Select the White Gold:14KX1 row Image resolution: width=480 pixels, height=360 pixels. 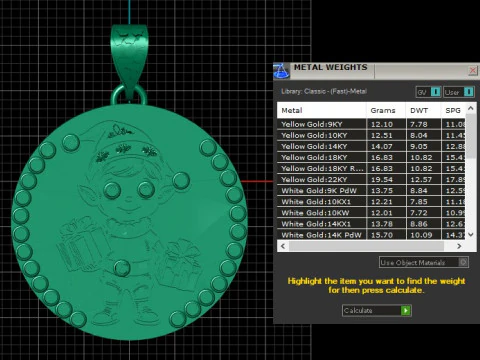[x=371, y=224]
